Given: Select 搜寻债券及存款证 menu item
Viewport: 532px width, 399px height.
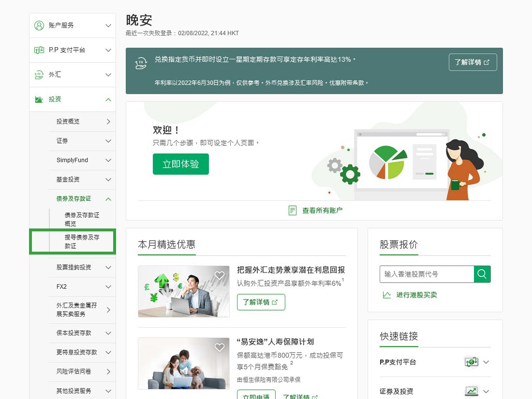Looking at the screenshot, I should tap(82, 242).
